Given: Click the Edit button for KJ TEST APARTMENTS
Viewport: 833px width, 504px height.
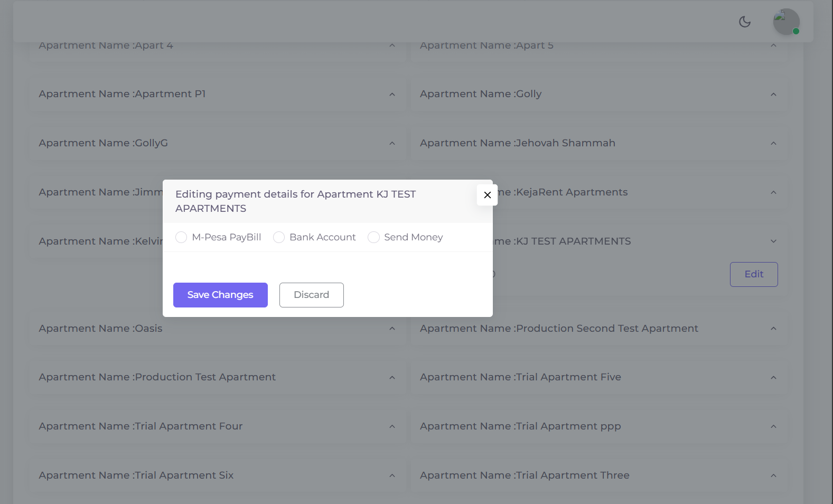Looking at the screenshot, I should pos(754,274).
